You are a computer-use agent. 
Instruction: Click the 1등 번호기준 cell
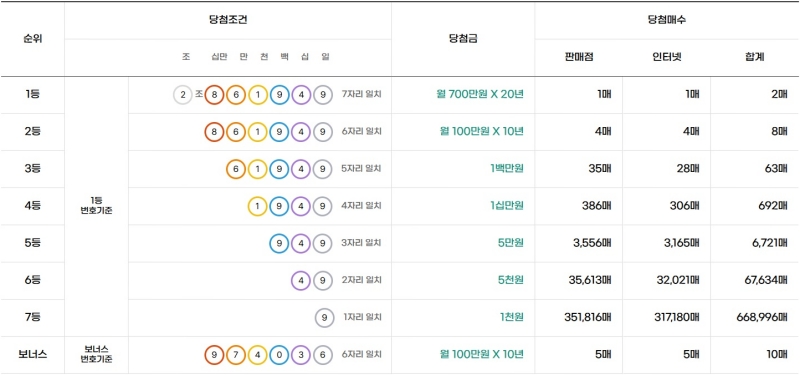[96, 206]
